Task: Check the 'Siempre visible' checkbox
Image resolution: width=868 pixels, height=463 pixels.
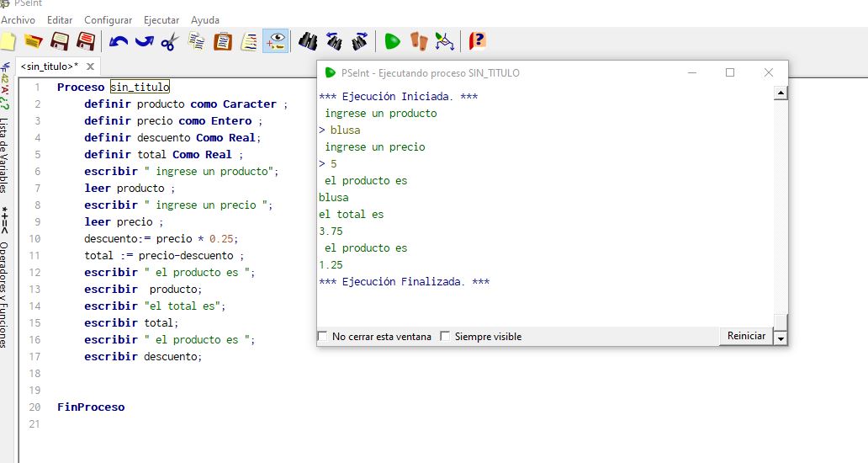Action: tap(445, 337)
